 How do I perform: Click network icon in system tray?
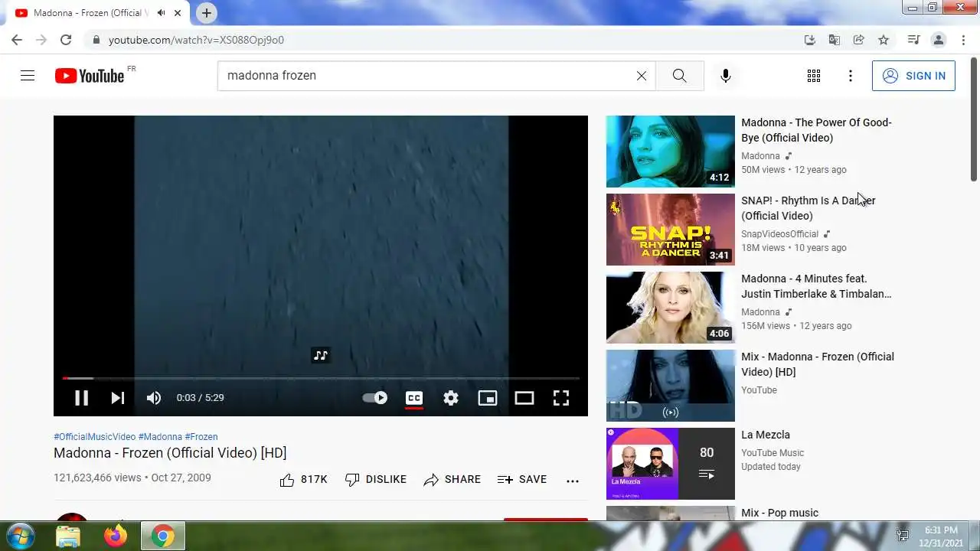pos(903,536)
